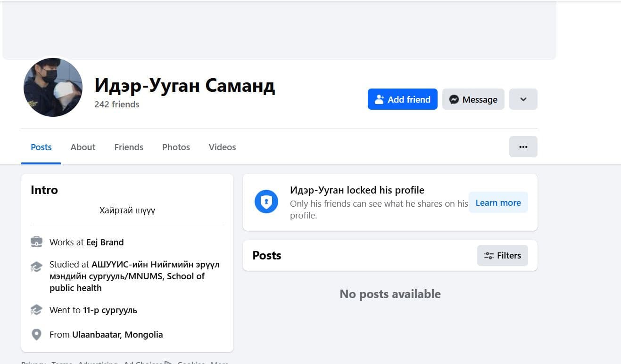Click the Add friend button
Image resolution: width=621 pixels, height=364 pixels.
(x=402, y=99)
